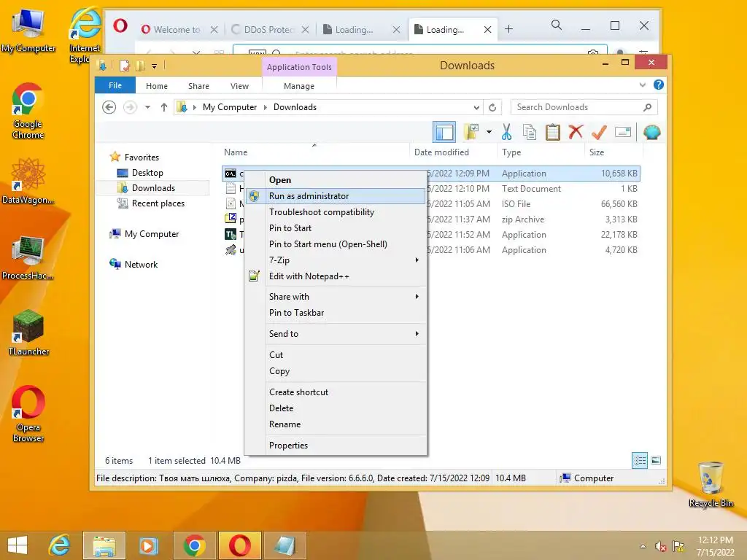Click Delete in context menu
This screenshot has height=560, width=747.
[336, 408]
